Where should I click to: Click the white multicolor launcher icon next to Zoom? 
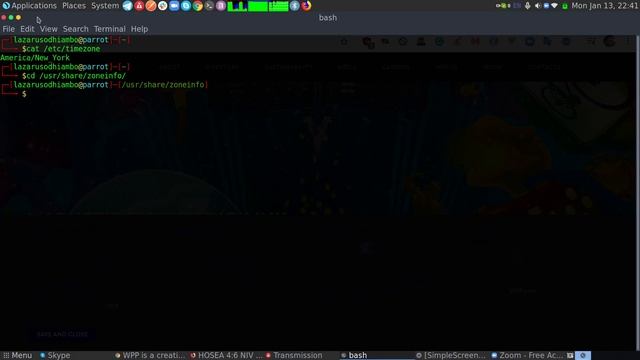click(162, 6)
